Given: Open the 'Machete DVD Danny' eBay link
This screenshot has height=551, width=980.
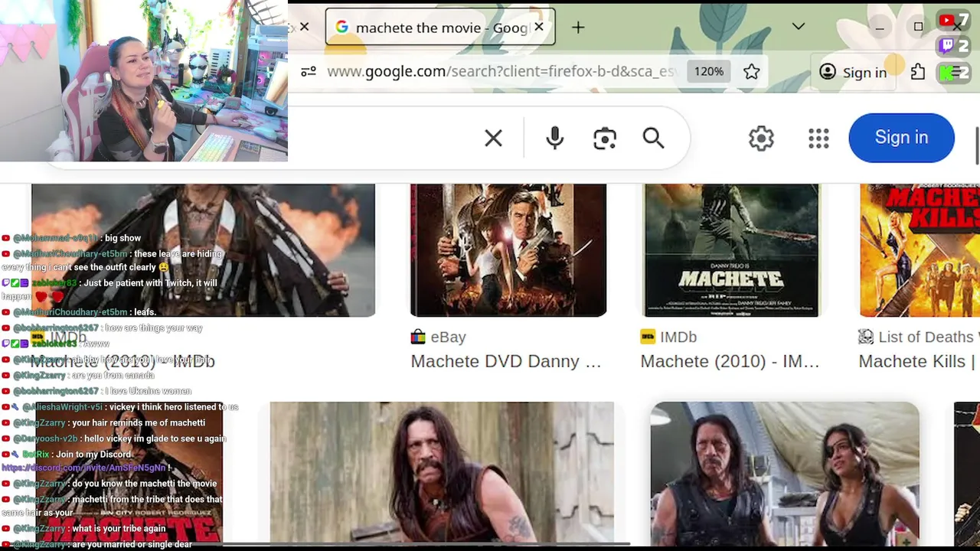Looking at the screenshot, I should click(x=506, y=361).
